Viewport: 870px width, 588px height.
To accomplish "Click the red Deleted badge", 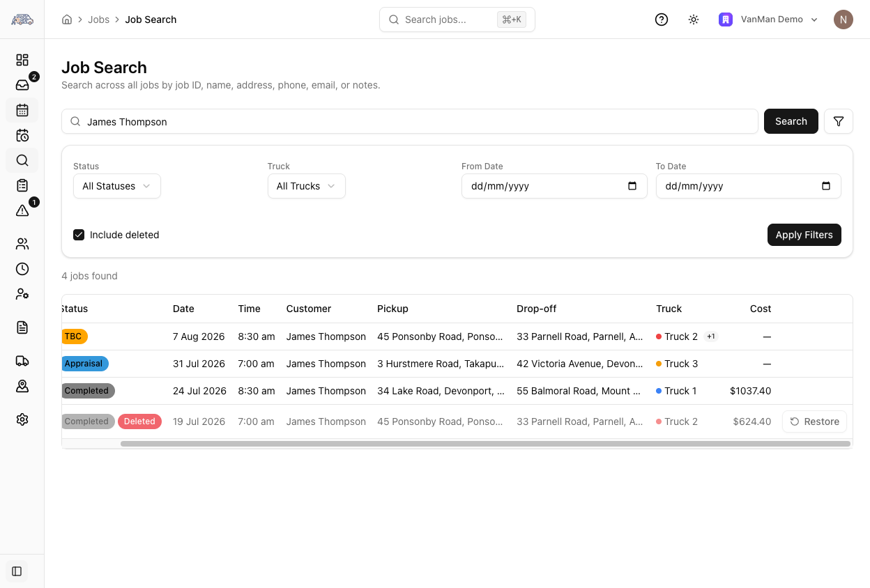I will coord(139,421).
